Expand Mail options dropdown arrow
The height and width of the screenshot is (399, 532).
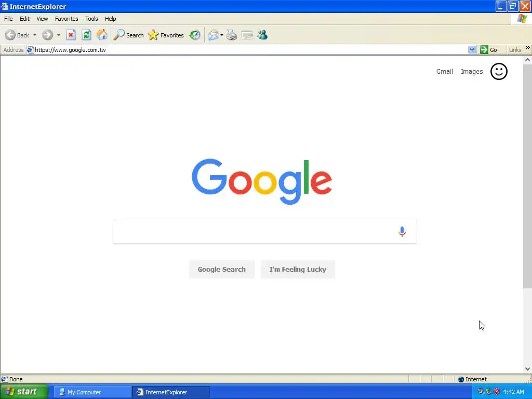(221, 35)
